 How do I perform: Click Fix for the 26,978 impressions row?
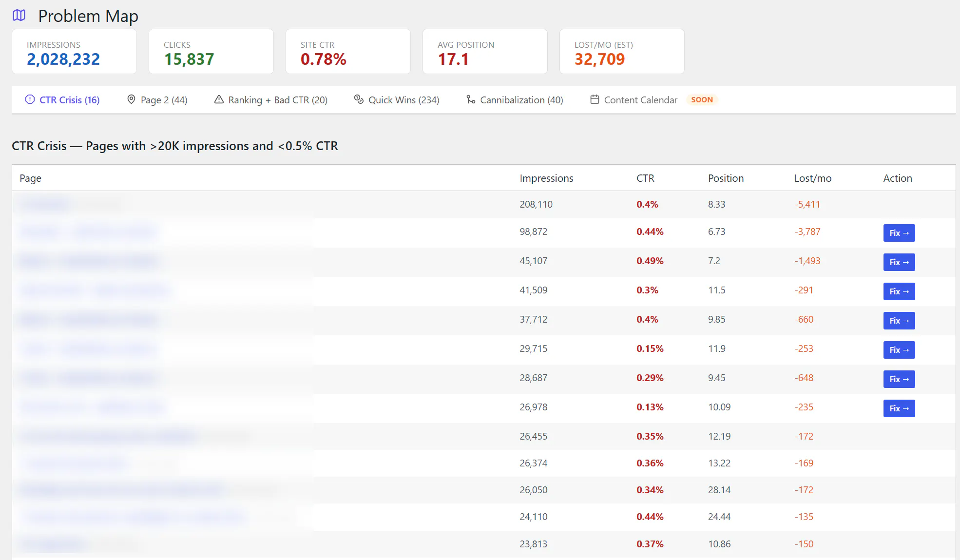899,408
